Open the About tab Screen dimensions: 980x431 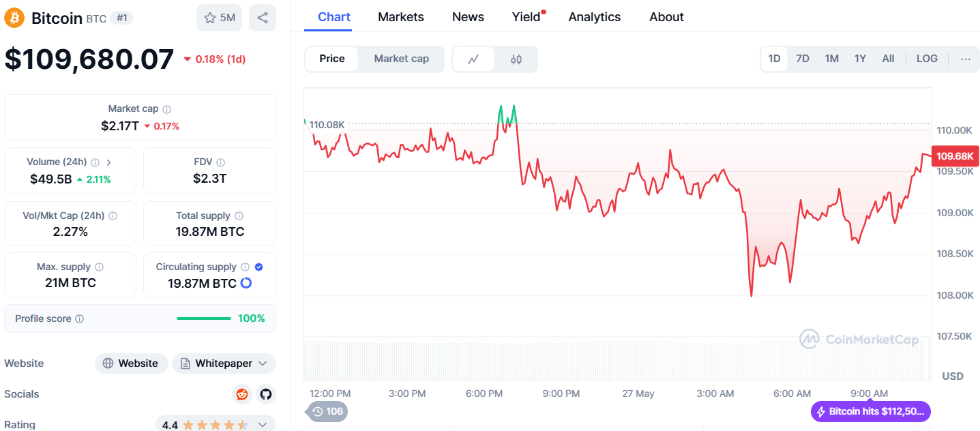pyautogui.click(x=666, y=17)
